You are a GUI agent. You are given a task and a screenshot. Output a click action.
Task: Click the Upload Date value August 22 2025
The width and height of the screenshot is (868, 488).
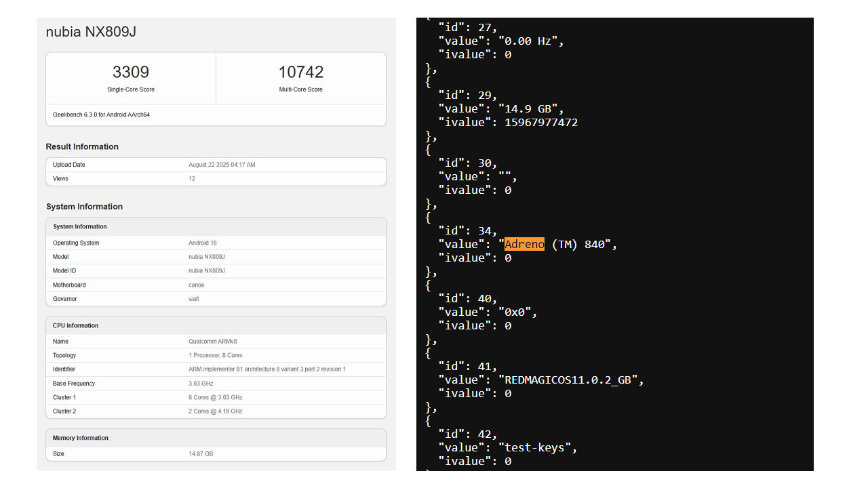tap(222, 165)
